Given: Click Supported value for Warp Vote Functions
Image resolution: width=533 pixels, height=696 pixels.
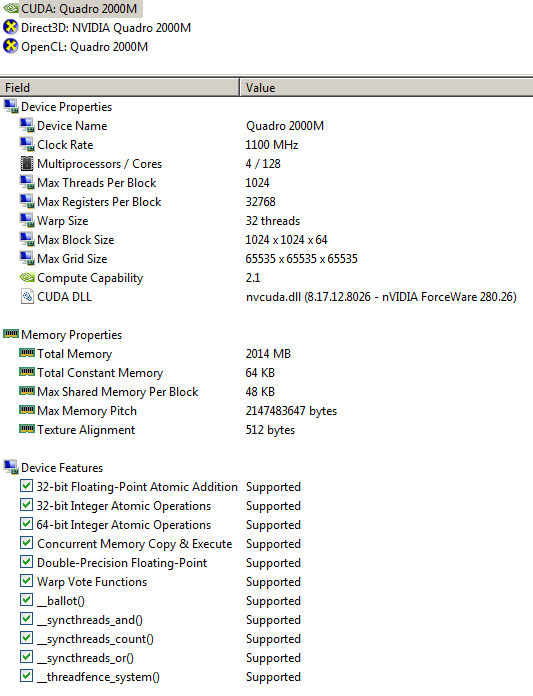Looking at the screenshot, I should (x=273, y=582).
